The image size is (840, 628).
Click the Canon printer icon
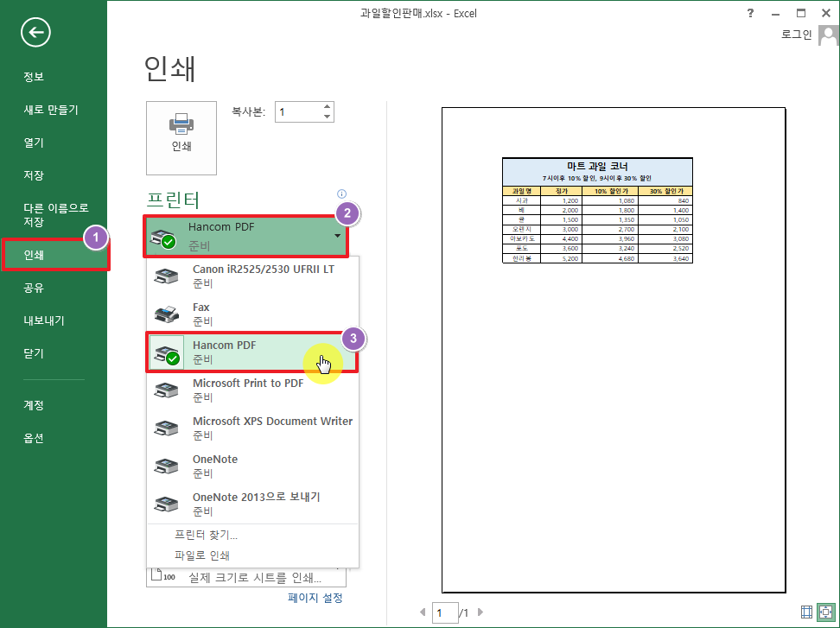coord(167,276)
